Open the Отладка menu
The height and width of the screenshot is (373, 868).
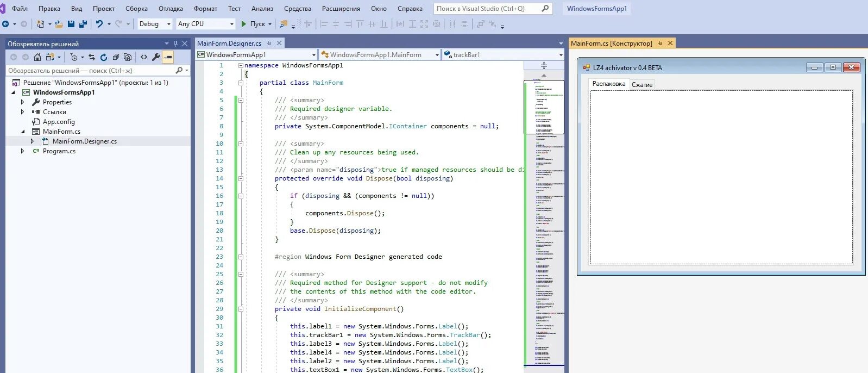click(x=171, y=9)
